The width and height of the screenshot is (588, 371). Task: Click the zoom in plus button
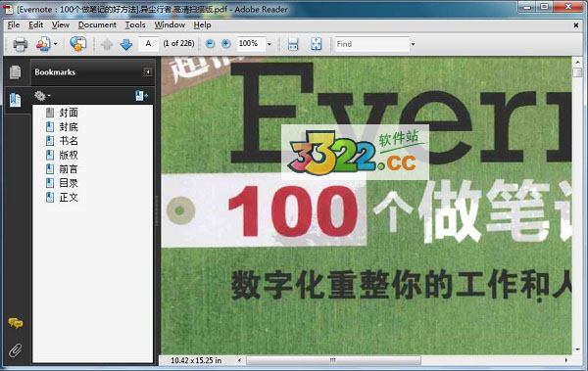(225, 44)
